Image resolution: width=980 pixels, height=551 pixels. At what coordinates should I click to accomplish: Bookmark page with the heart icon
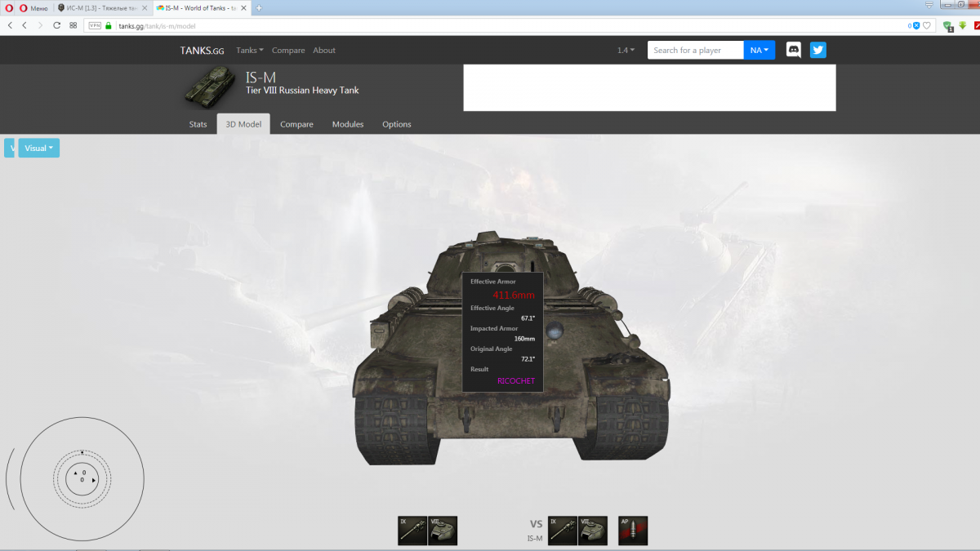pos(927,25)
